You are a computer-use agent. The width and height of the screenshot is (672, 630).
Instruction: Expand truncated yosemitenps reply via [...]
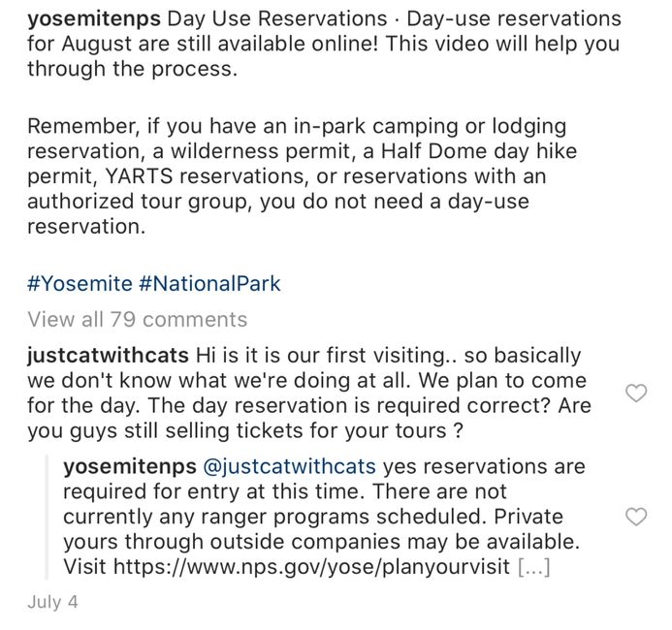[534, 567]
